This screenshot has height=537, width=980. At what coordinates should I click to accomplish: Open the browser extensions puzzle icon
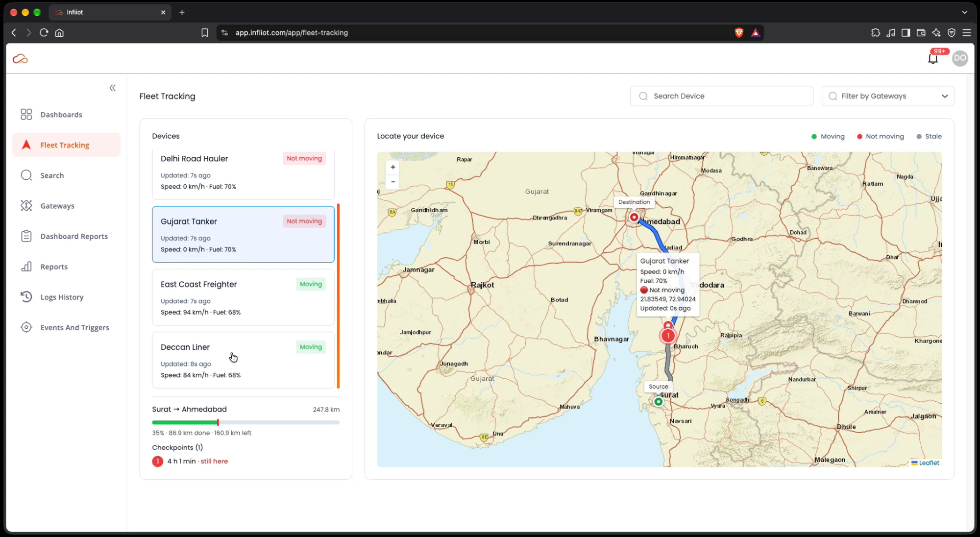[876, 32]
